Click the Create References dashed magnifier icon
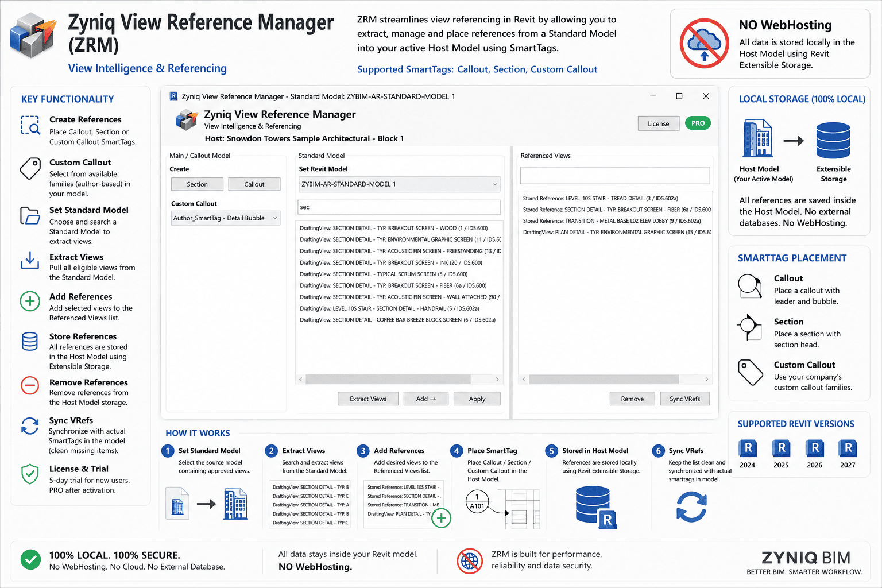 pos(30,125)
